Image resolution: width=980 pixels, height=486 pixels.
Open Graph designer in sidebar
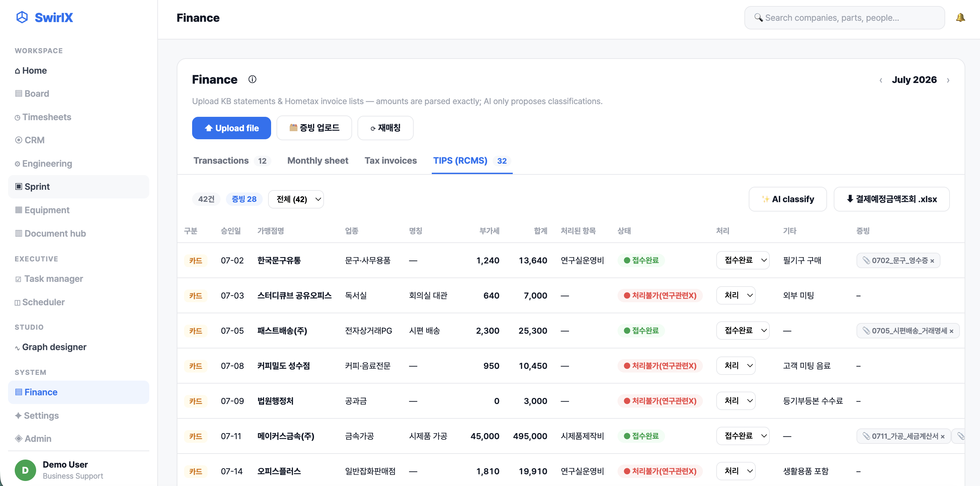pos(78,347)
